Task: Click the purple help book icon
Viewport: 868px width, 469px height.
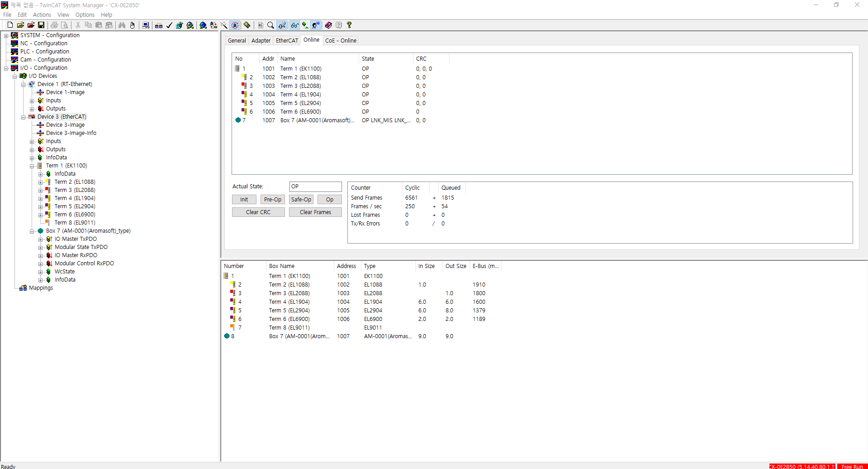Action: coord(328,25)
